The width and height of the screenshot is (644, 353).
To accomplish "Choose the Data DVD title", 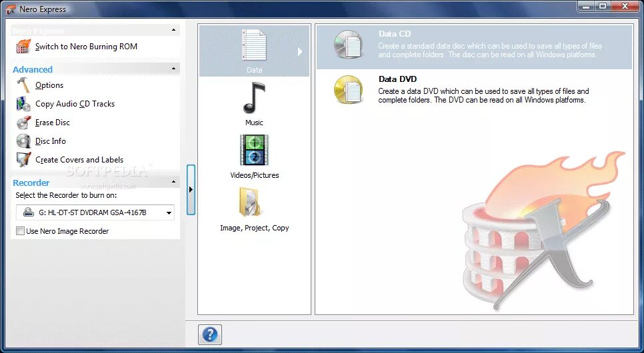I will (397, 79).
